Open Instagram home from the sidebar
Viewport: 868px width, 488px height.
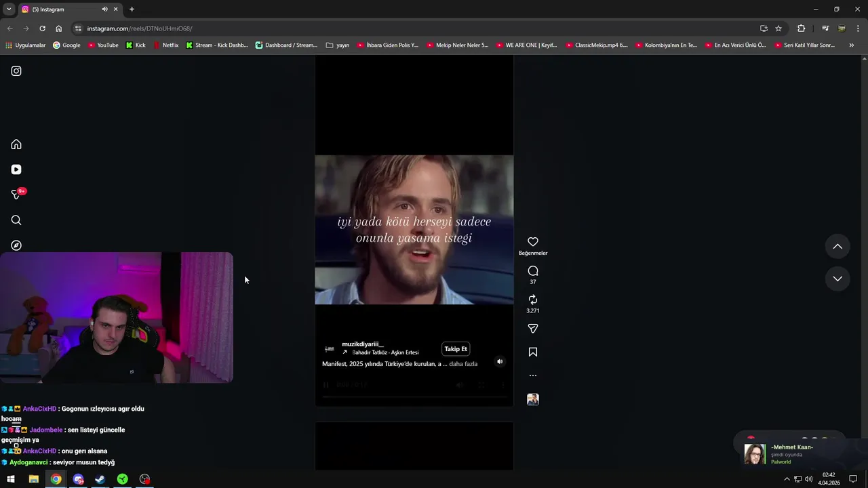click(x=16, y=144)
